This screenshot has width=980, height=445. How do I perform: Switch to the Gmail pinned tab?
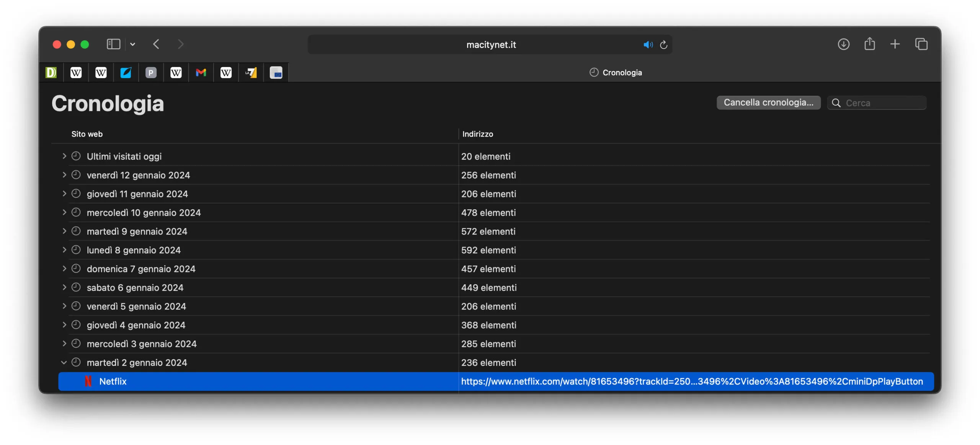click(201, 72)
